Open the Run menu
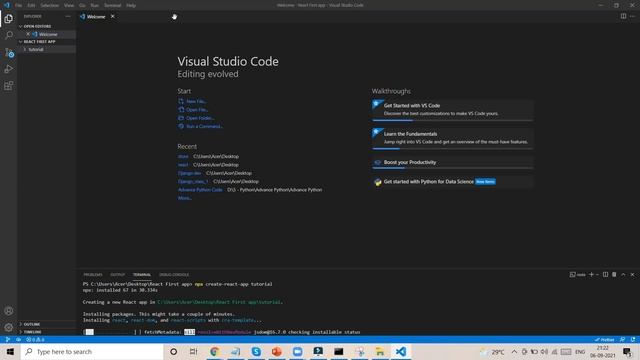This screenshot has width=640, height=360. [95, 5]
